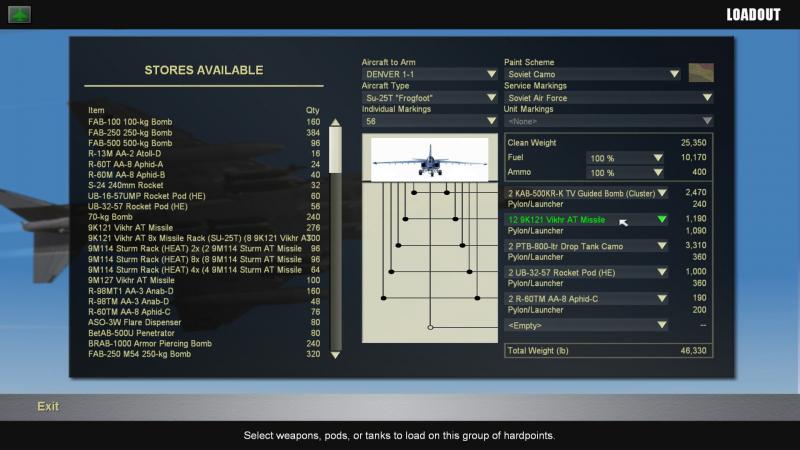Screen dimensions: 800x450
Task: Select S-24 240mm Rocket item
Action: [x=204, y=185]
